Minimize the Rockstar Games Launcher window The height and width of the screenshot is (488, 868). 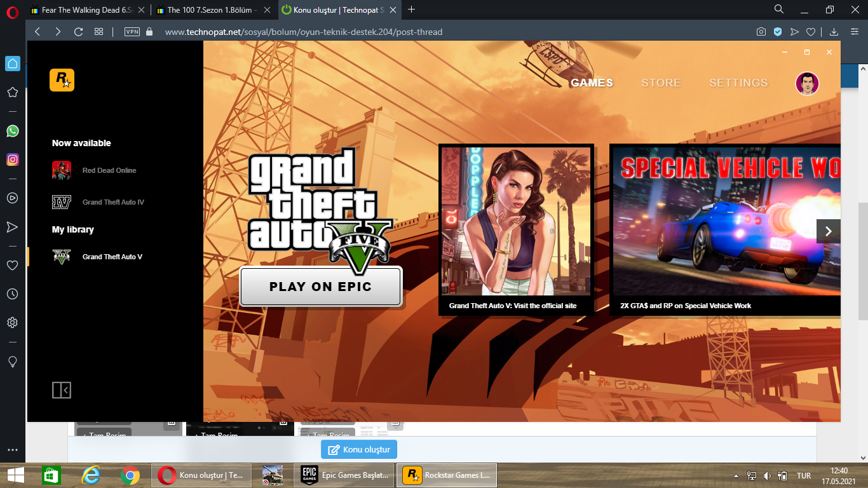[x=785, y=52]
